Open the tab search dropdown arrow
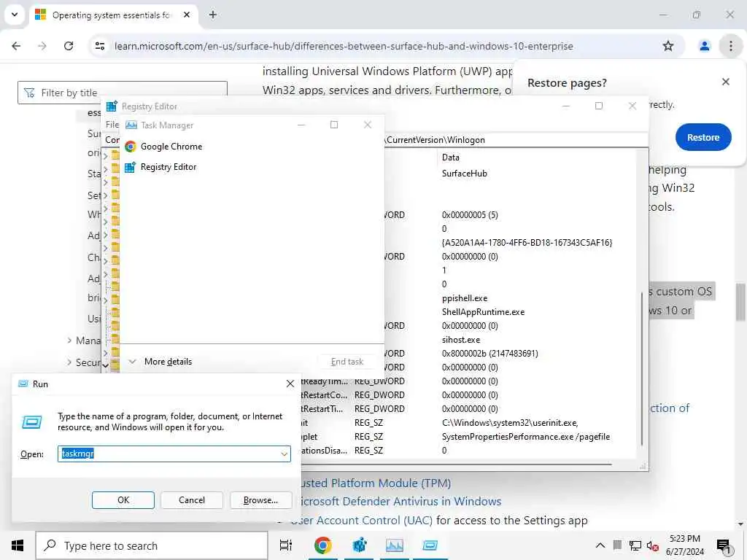This screenshot has height=560, width=747. pyautogui.click(x=15, y=15)
